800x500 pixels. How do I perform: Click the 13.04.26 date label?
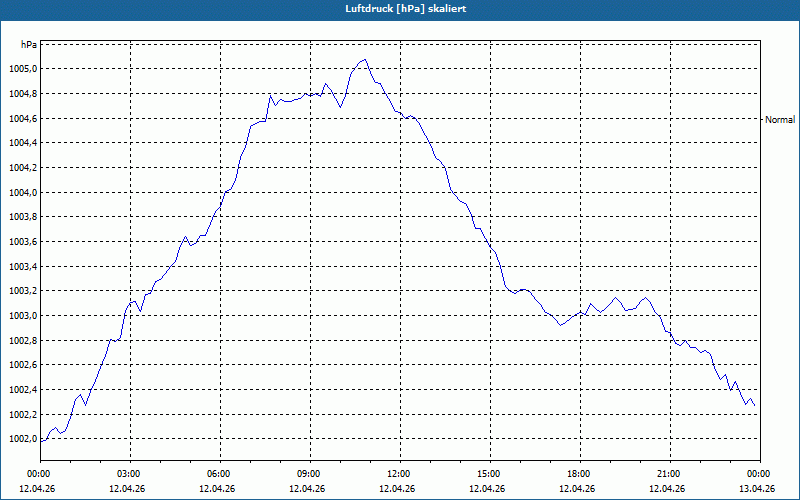point(757,488)
